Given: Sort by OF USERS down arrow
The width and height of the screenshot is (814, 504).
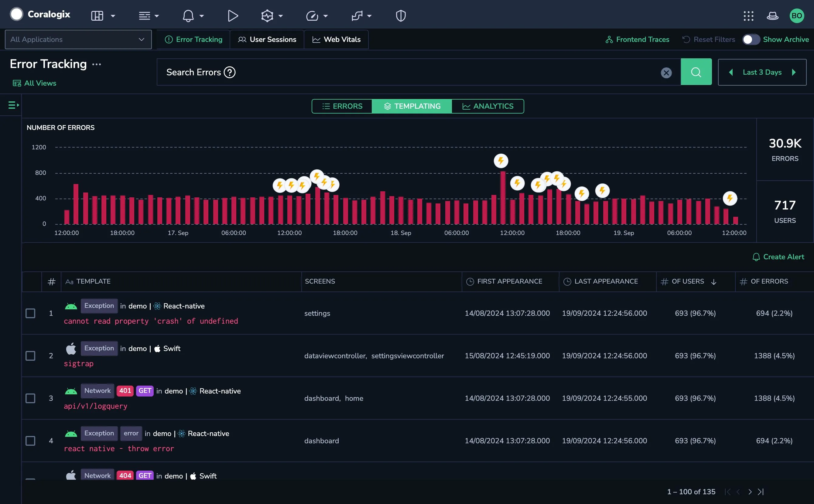Looking at the screenshot, I should (713, 282).
